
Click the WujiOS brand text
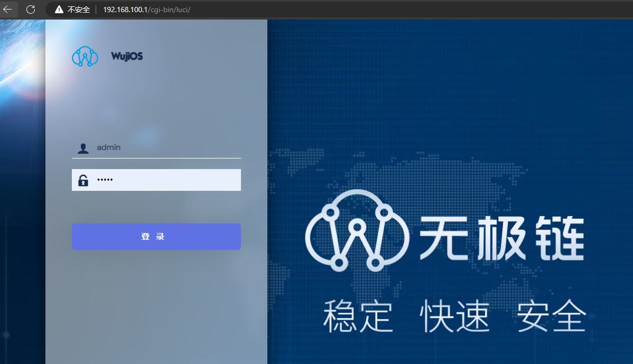coord(127,57)
